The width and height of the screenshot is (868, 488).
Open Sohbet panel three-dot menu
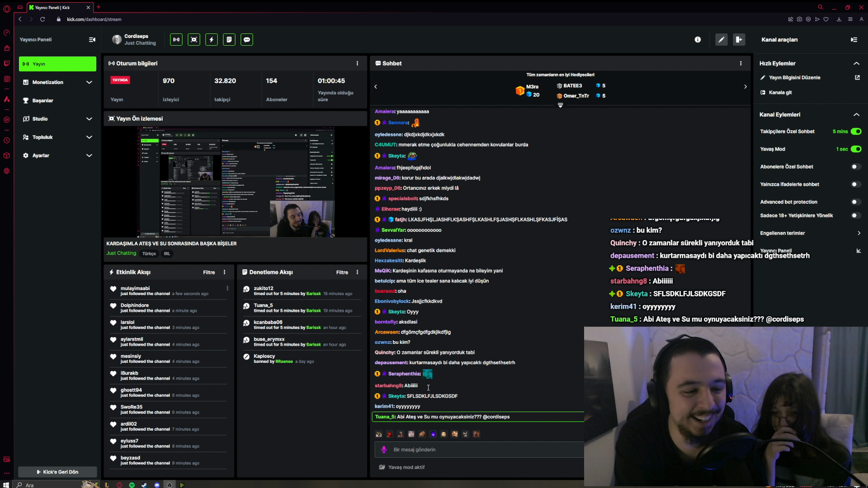pyautogui.click(x=741, y=63)
